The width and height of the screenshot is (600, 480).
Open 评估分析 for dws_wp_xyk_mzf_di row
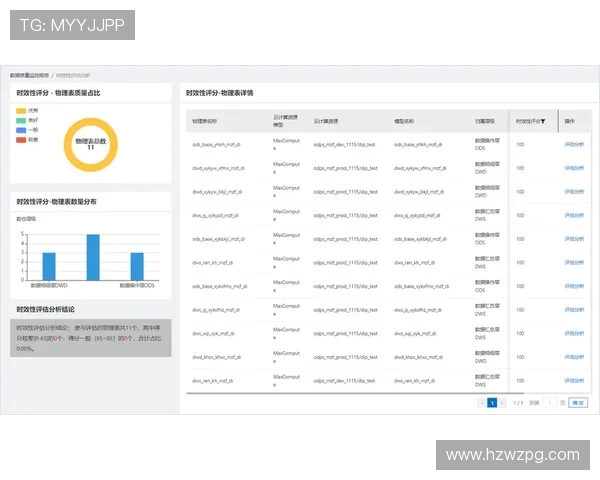pos(575,333)
